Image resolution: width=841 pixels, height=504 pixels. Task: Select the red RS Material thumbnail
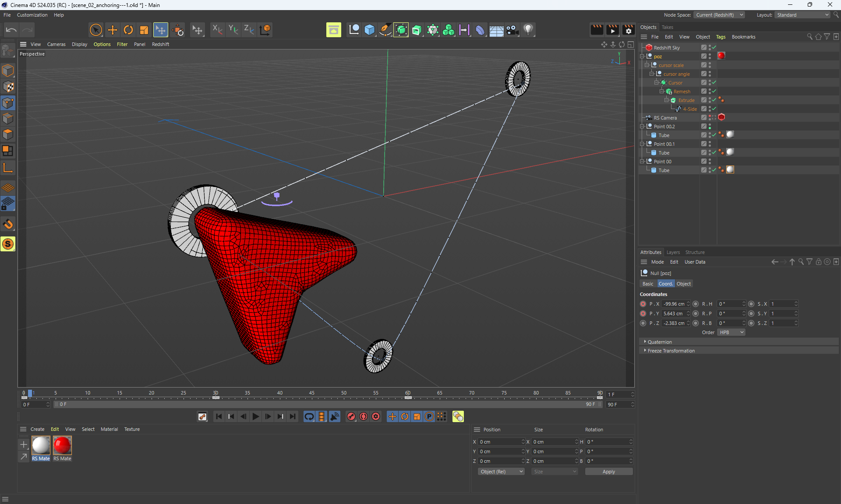coord(62,445)
